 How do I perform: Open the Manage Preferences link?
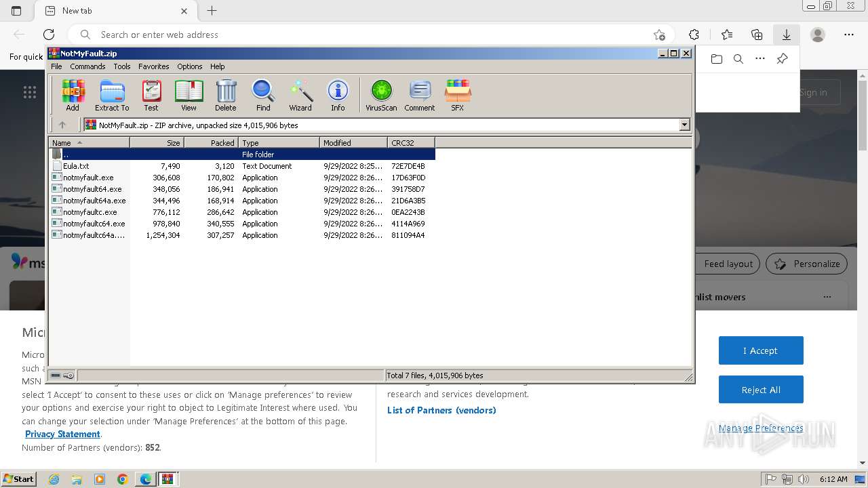761,428
